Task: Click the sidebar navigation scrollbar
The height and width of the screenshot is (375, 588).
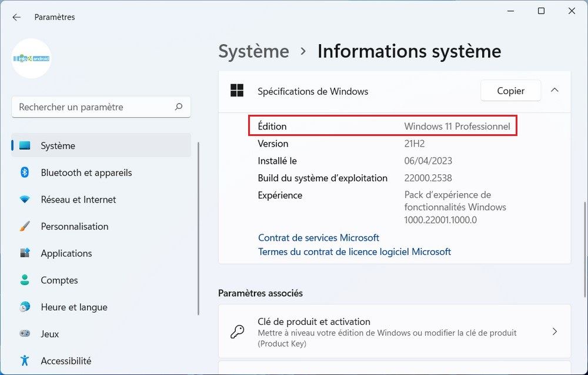Action: pos(198,228)
